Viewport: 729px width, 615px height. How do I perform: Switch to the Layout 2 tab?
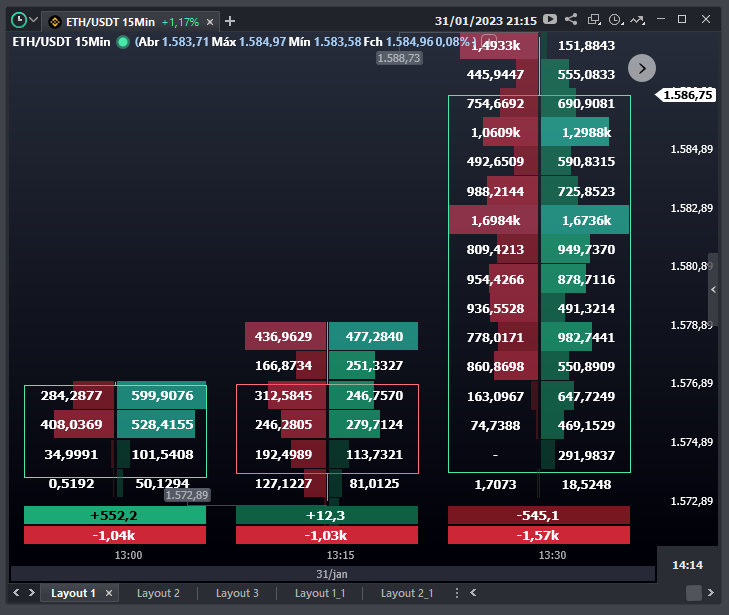tap(158, 593)
